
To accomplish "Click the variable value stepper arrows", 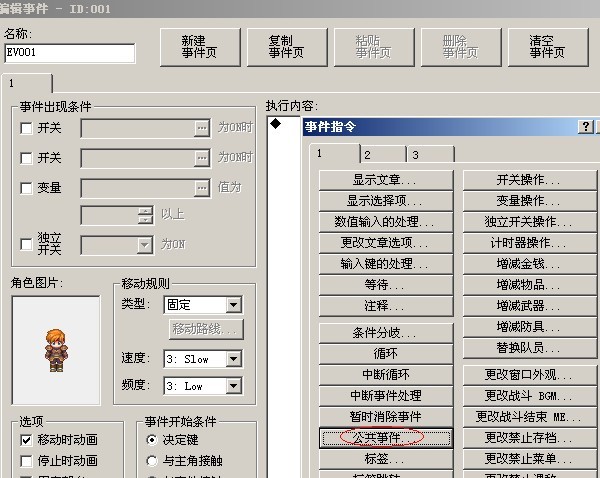I will tap(145, 215).
